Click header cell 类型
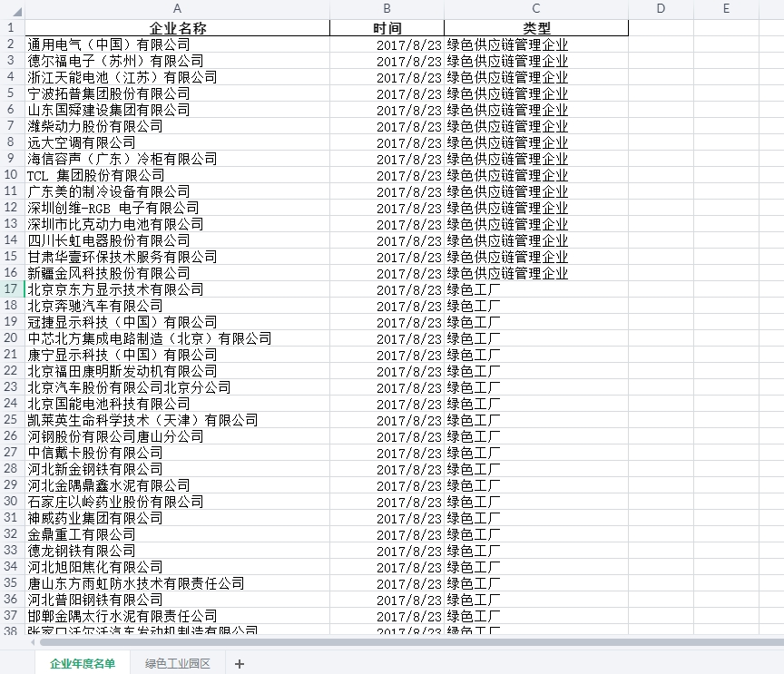 [x=536, y=28]
